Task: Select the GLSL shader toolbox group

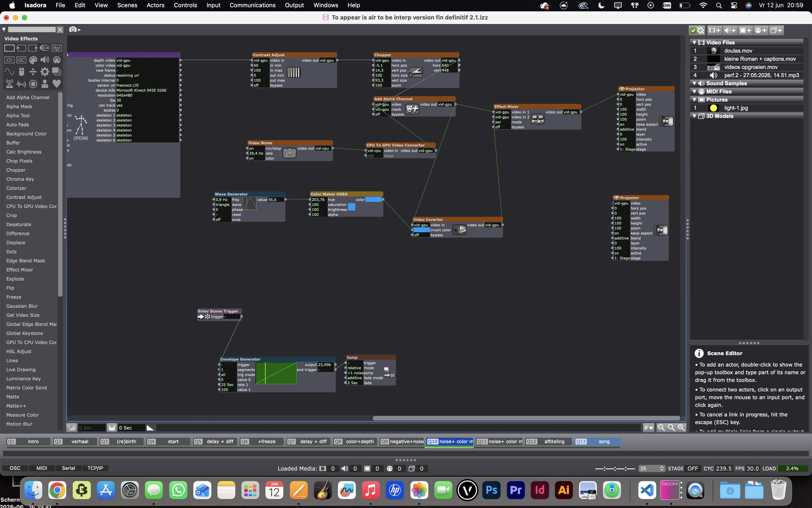Action: click(45, 48)
